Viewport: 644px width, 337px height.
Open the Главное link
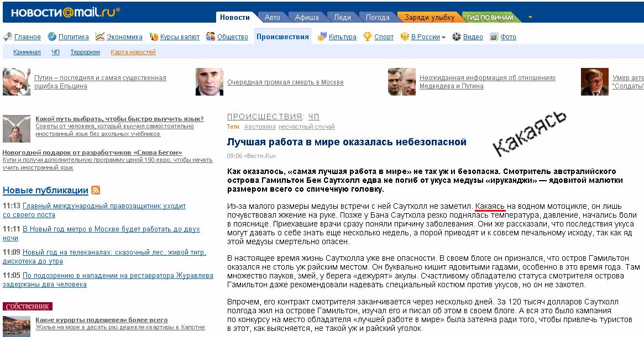click(28, 37)
